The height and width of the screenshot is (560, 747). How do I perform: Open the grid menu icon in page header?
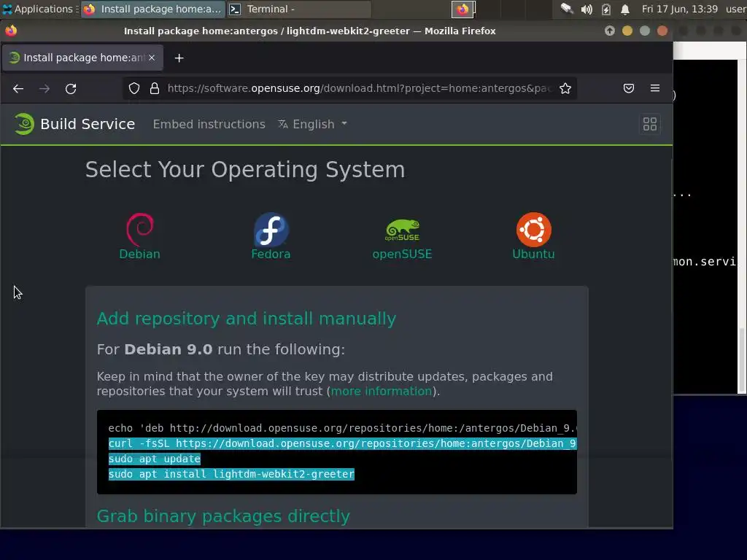(x=650, y=124)
